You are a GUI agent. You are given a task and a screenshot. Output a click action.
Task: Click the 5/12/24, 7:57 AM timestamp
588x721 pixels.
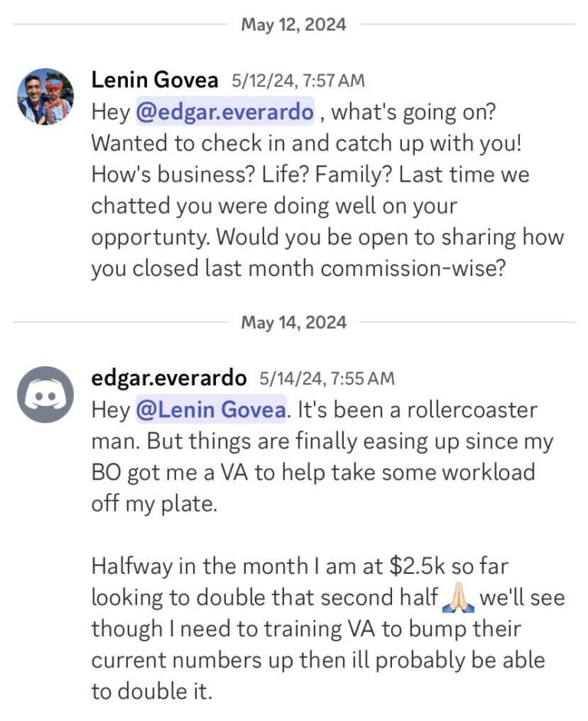point(298,81)
